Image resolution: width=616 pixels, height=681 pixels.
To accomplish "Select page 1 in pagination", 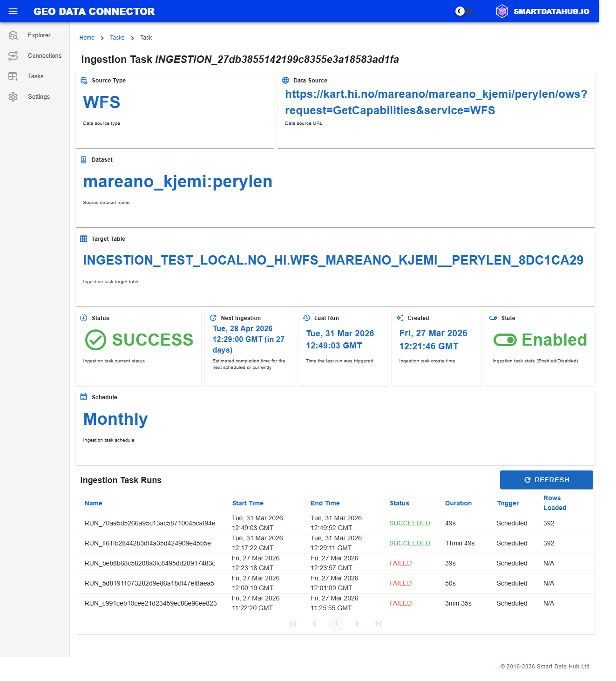I will point(336,624).
